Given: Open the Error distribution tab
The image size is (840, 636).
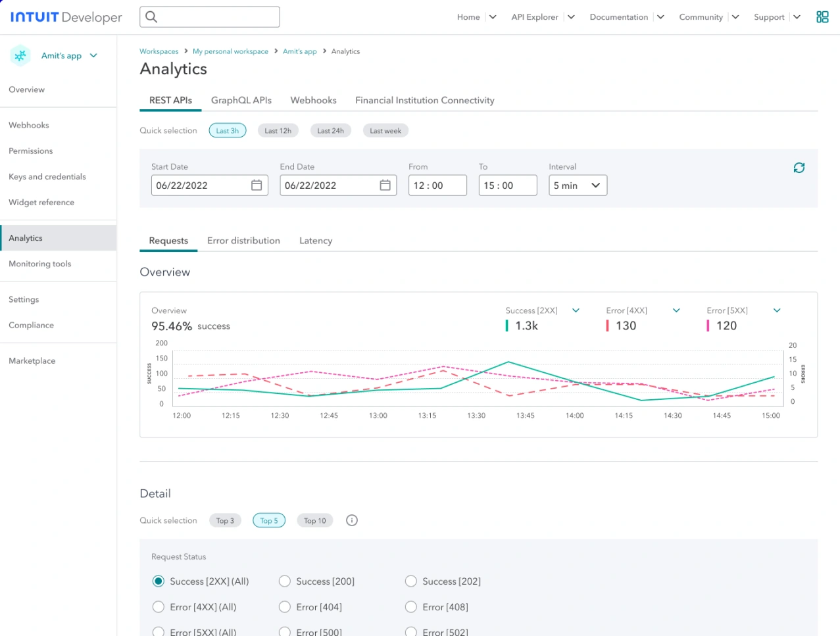Looking at the screenshot, I should (243, 241).
